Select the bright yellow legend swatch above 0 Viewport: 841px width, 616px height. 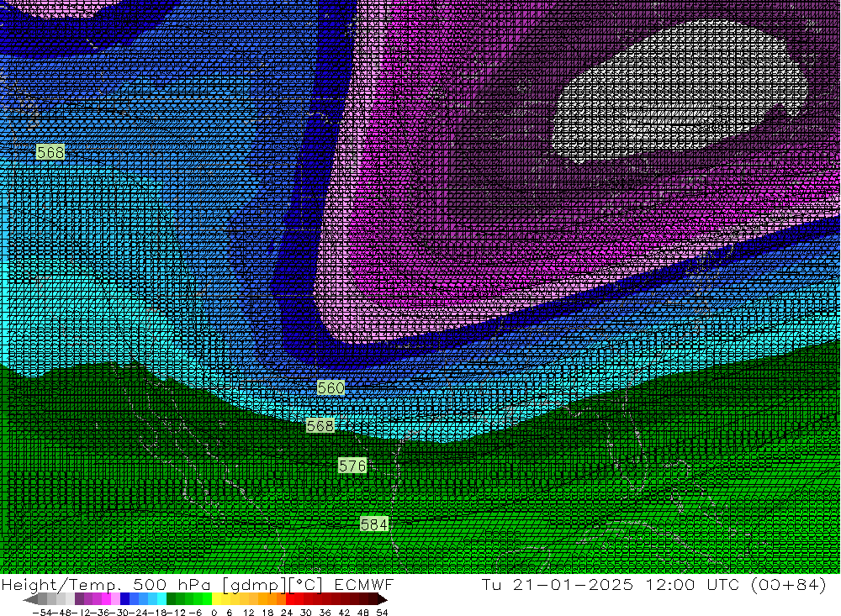point(216,599)
